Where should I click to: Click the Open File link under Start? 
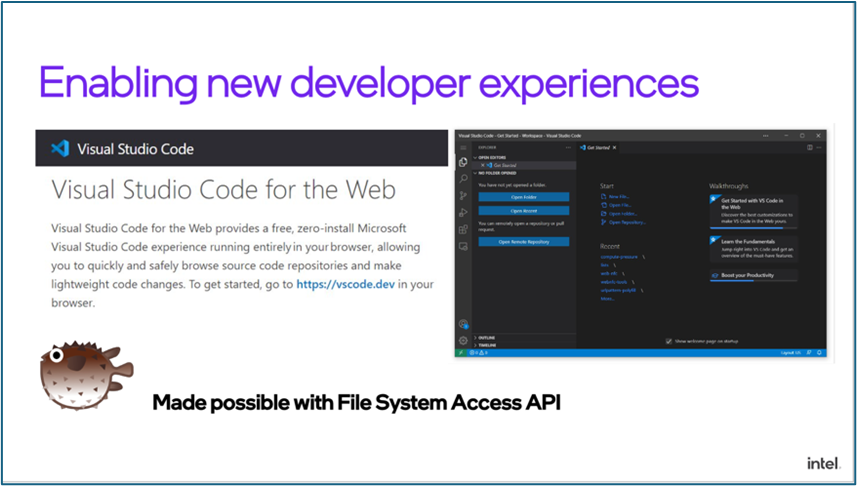(616, 205)
